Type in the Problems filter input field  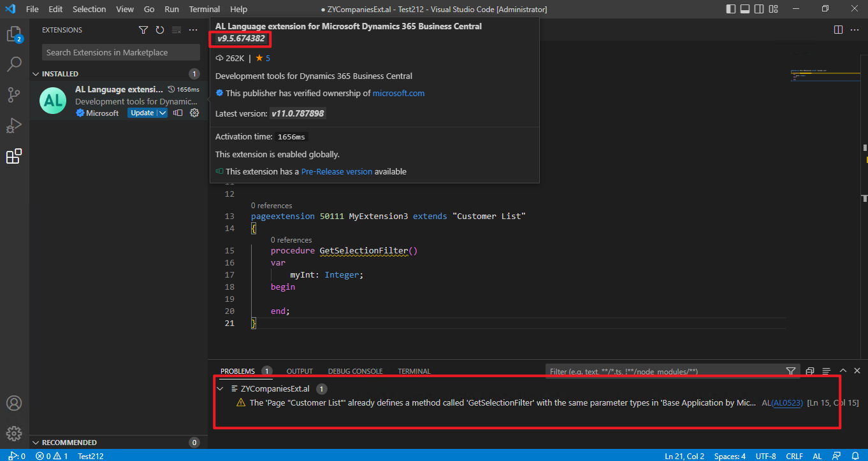click(x=663, y=371)
